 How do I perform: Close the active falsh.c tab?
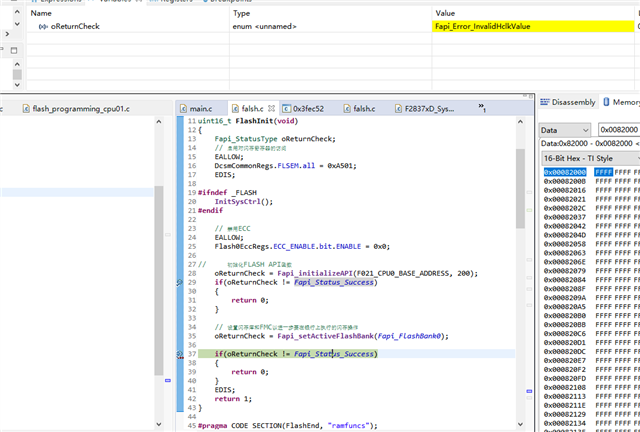[x=271, y=108]
